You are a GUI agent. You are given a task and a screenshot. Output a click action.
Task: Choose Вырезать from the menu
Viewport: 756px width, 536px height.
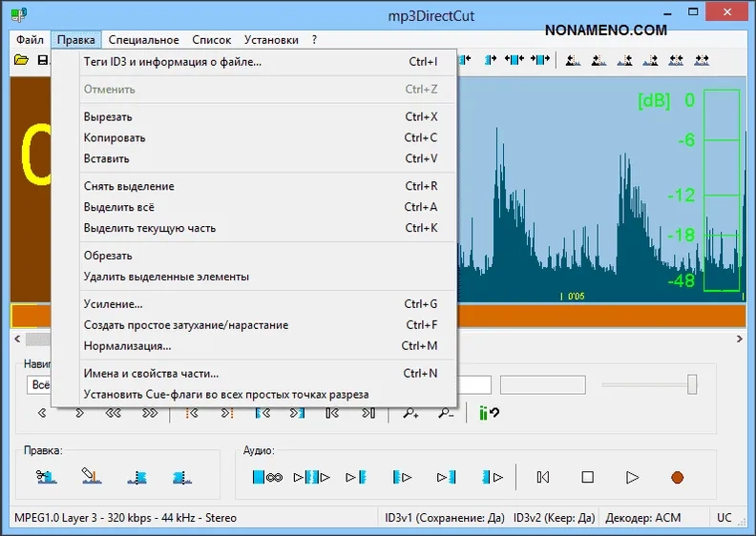pos(108,117)
